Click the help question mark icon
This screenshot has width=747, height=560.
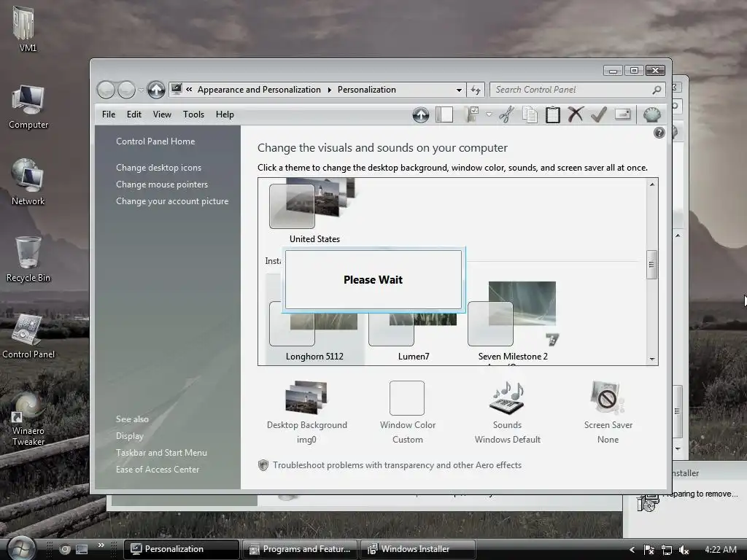659,133
